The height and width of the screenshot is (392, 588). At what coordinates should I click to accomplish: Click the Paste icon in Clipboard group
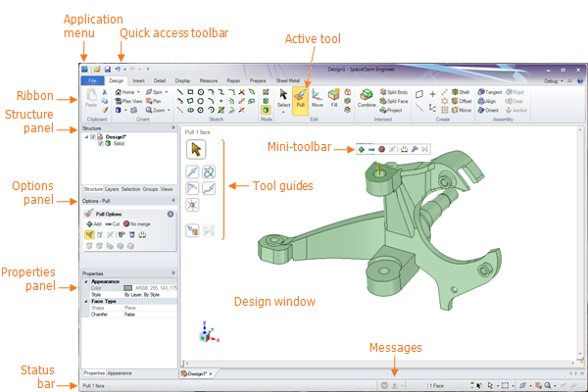[x=91, y=98]
